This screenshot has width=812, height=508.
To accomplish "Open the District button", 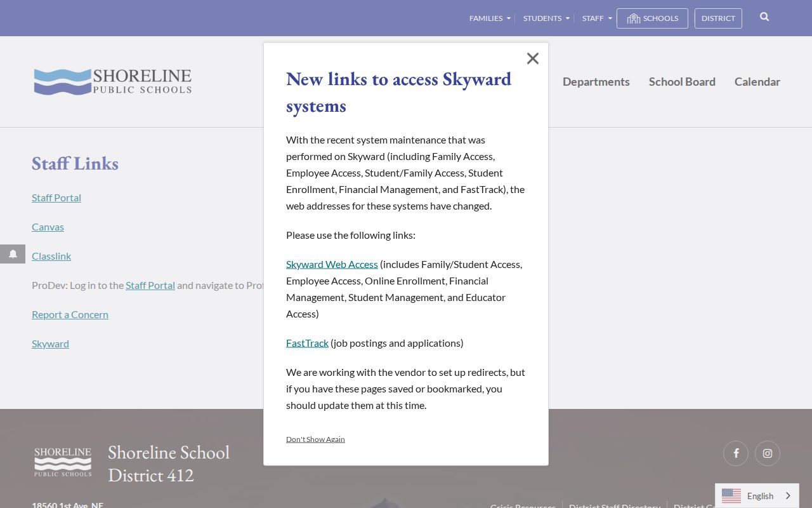I will pos(718,18).
